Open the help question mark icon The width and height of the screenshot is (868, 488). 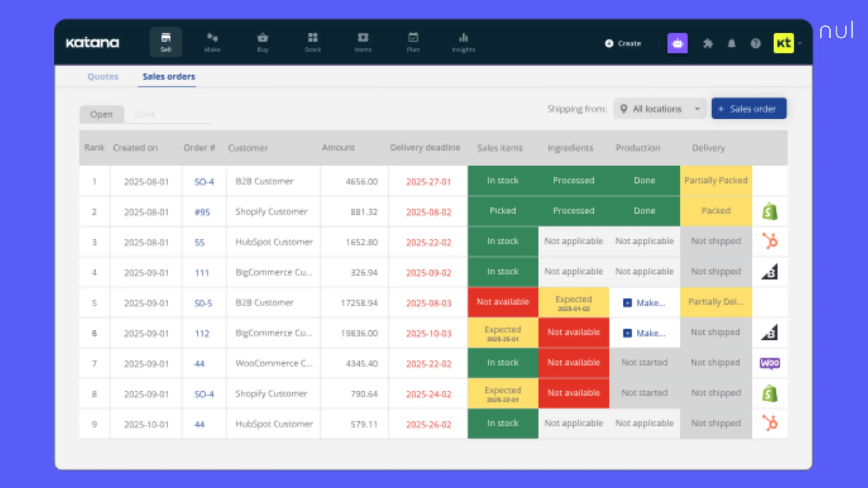[756, 43]
